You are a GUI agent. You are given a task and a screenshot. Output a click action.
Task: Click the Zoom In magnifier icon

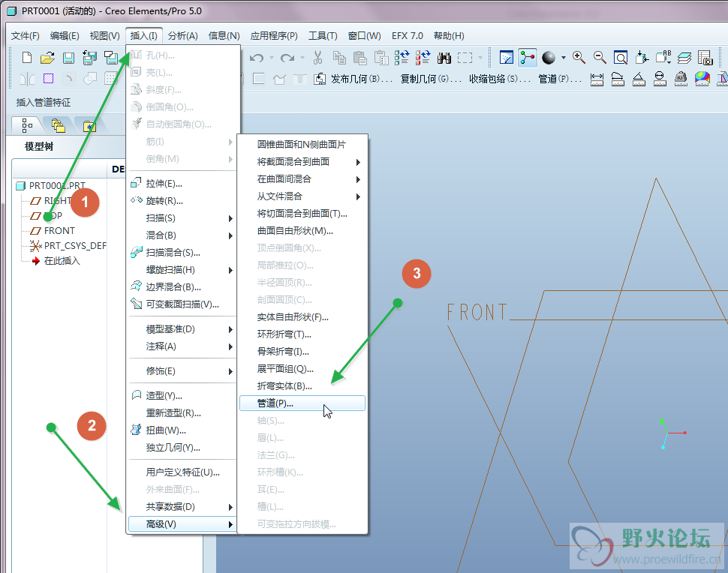click(579, 58)
